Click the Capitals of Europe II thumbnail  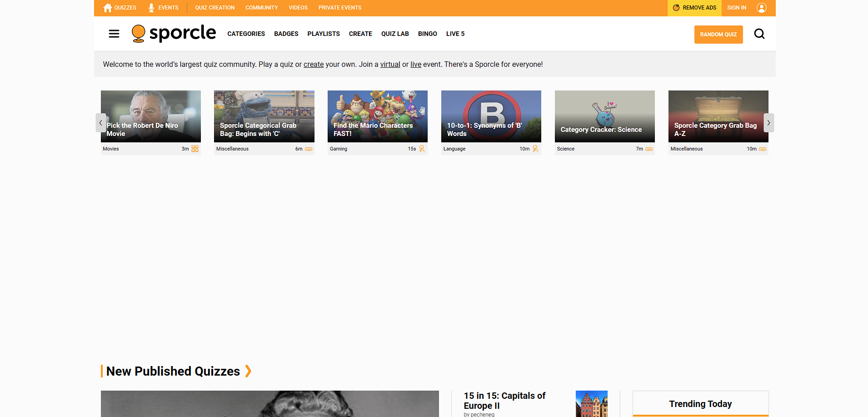pos(592,404)
